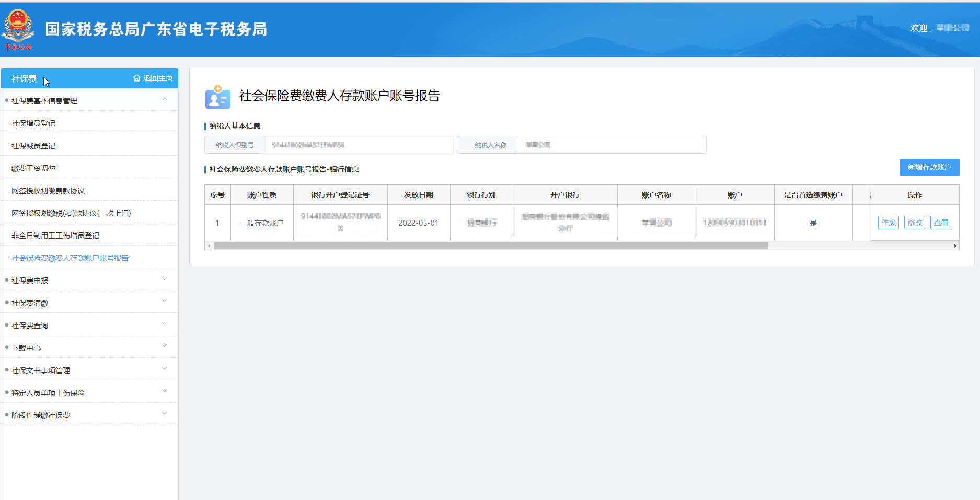Collapse the 社保费基本信息管理 section
The width and height of the screenshot is (980, 500).
[x=165, y=100]
